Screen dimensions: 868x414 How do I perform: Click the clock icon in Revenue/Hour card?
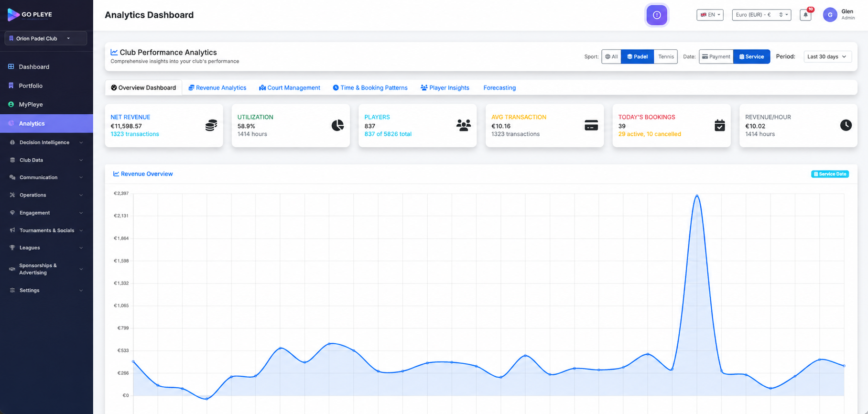(x=846, y=125)
